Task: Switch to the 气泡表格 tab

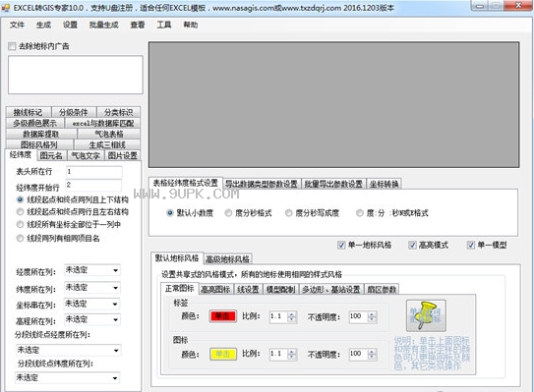Action: [108, 134]
